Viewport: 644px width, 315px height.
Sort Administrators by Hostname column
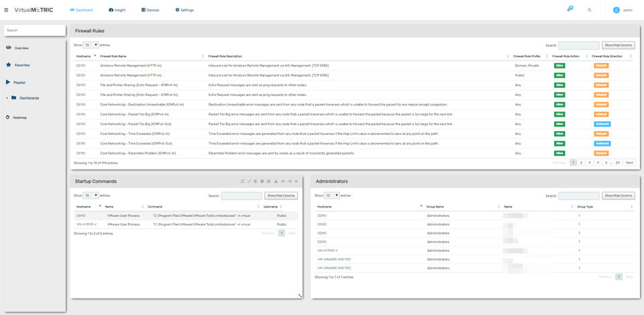(325, 206)
